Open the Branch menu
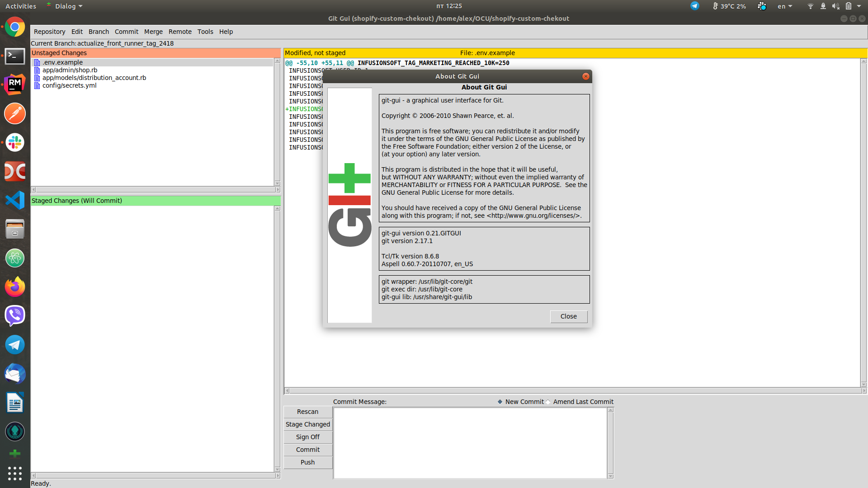This screenshot has height=488, width=868. click(x=99, y=32)
